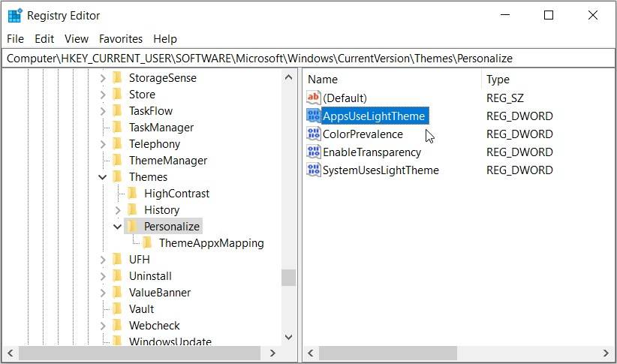The width and height of the screenshot is (617, 364).
Task: Expand the History key
Action: (x=118, y=210)
